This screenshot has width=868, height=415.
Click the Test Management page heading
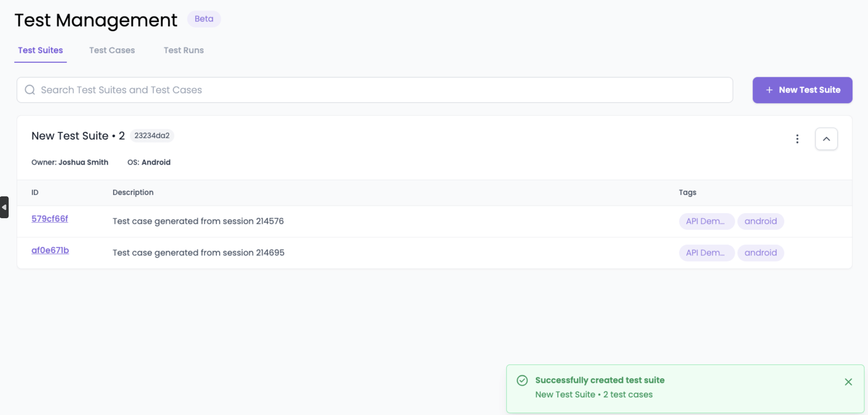point(96,20)
